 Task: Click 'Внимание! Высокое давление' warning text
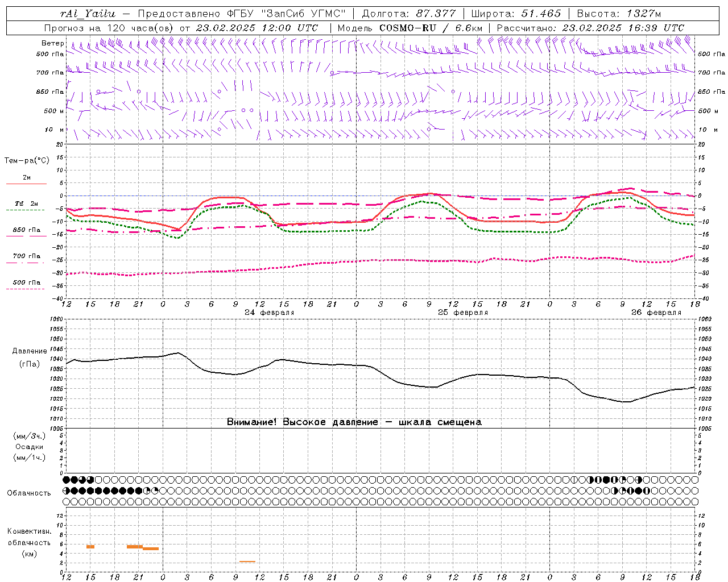303,422
